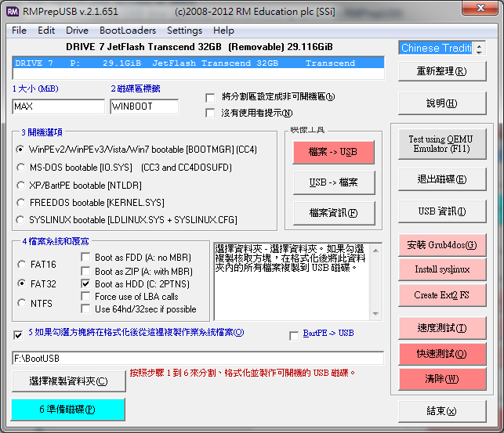Viewport: 504px width, 433px height.
Task: Select DRIVE 7 JetFlash Transcend row
Action: 198,63
